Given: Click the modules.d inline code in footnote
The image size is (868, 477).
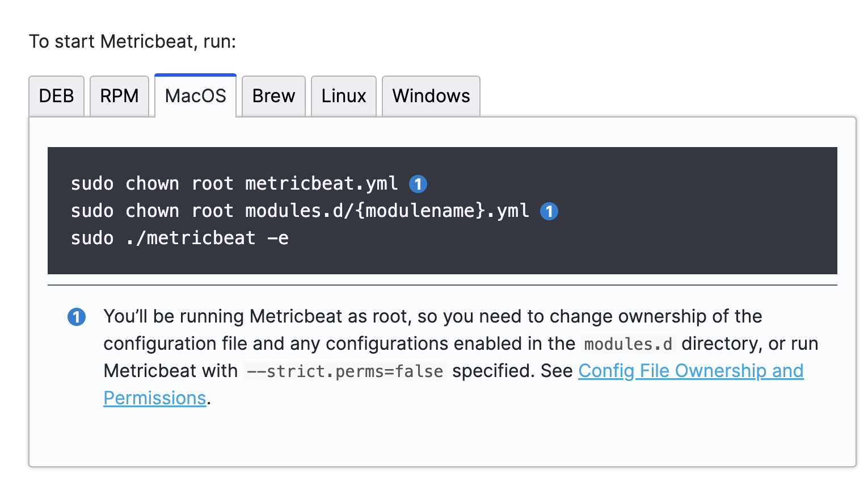Looking at the screenshot, I should pyautogui.click(x=628, y=344).
